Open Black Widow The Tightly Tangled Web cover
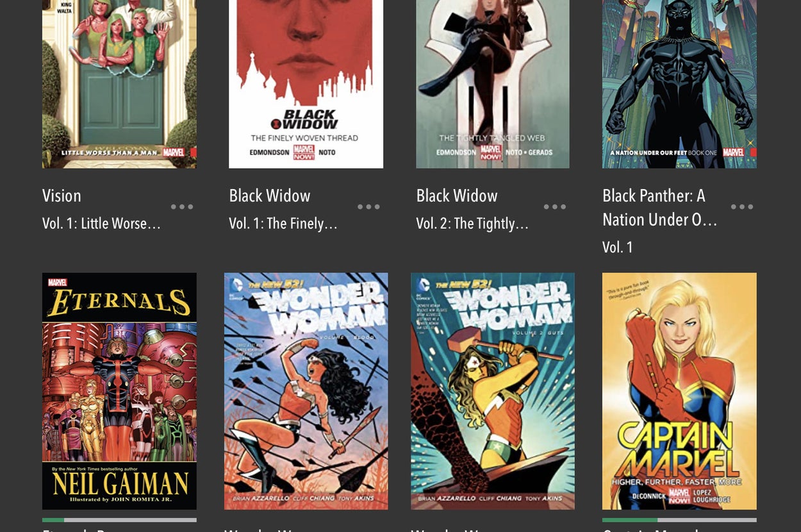 click(x=493, y=84)
